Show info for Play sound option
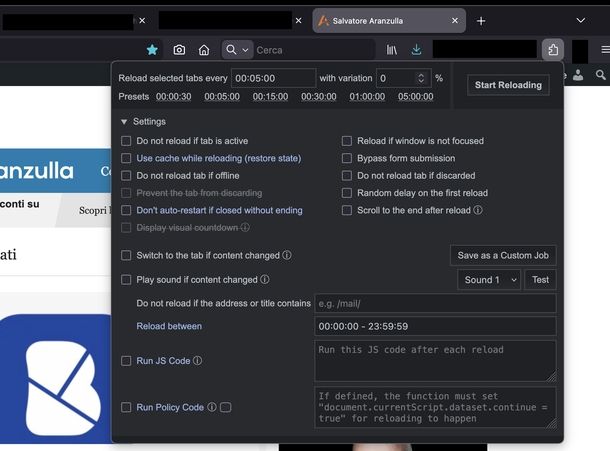The width and height of the screenshot is (610, 451). coord(265,279)
